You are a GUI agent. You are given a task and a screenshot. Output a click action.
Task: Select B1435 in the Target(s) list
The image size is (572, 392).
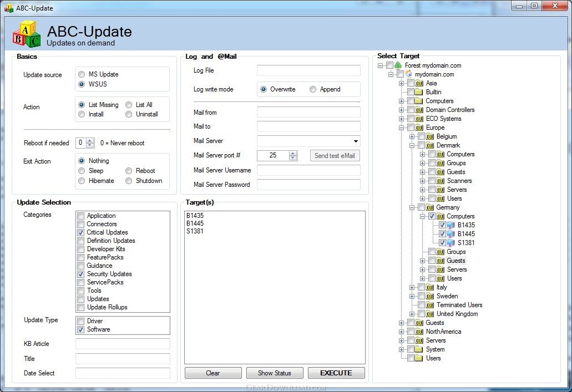(195, 216)
